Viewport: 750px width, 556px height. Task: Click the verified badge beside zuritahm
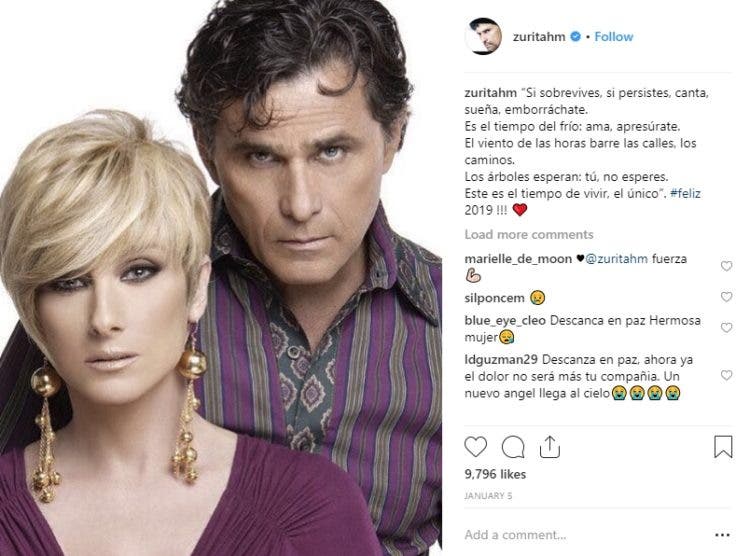click(575, 36)
